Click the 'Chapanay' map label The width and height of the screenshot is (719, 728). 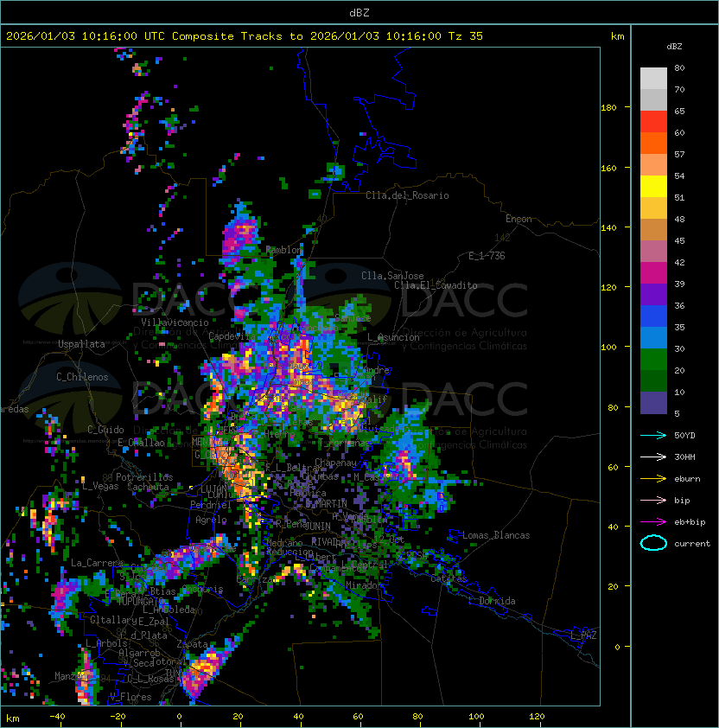click(x=335, y=463)
